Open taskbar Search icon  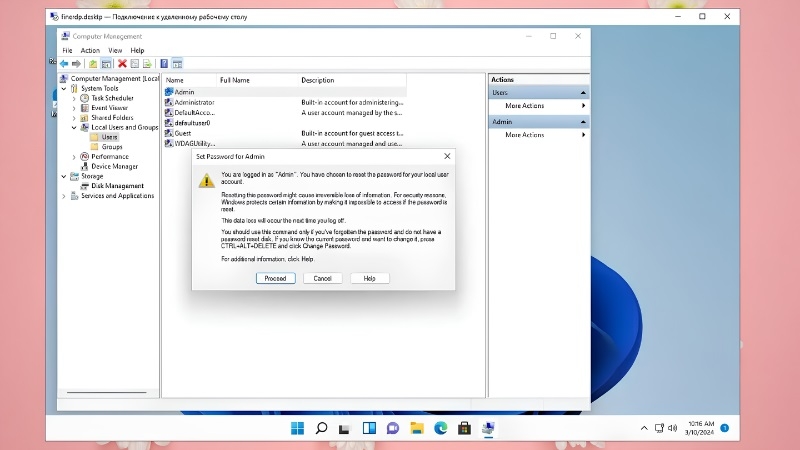[321, 428]
